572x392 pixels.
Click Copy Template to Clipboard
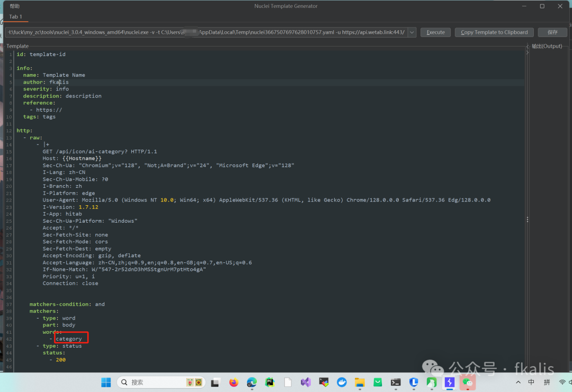pyautogui.click(x=494, y=32)
